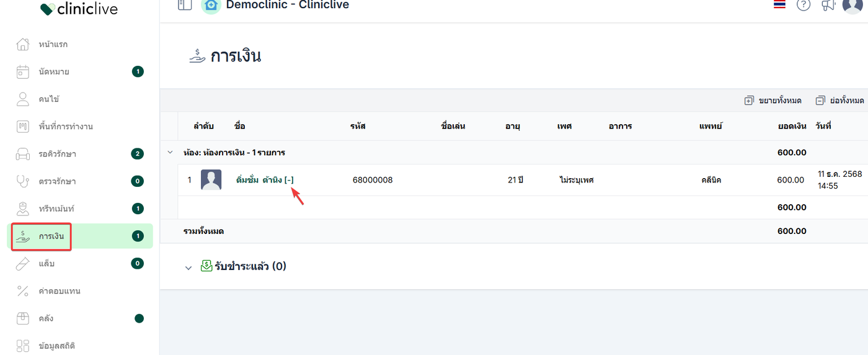This screenshot has width=868, height=355.
Task: Open คลัง inventory menu
Action: coord(46,318)
